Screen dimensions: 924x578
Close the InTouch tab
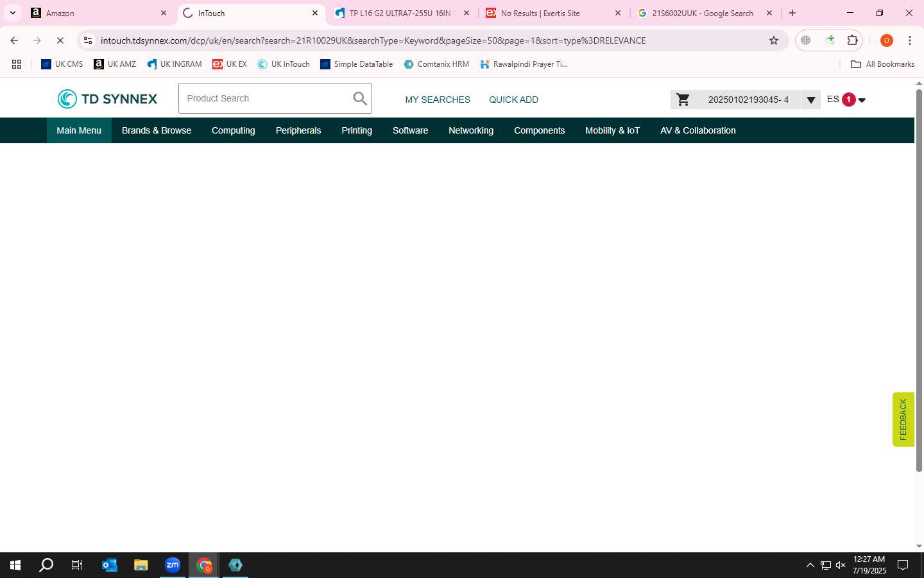(315, 13)
